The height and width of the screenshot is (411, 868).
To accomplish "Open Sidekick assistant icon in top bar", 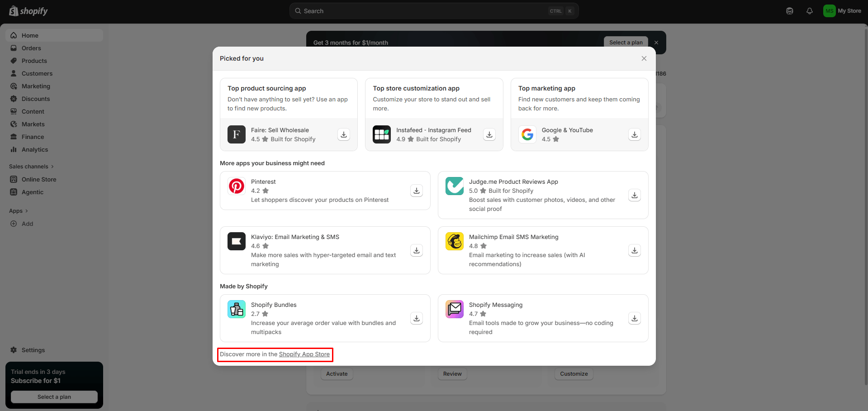I will click(790, 11).
